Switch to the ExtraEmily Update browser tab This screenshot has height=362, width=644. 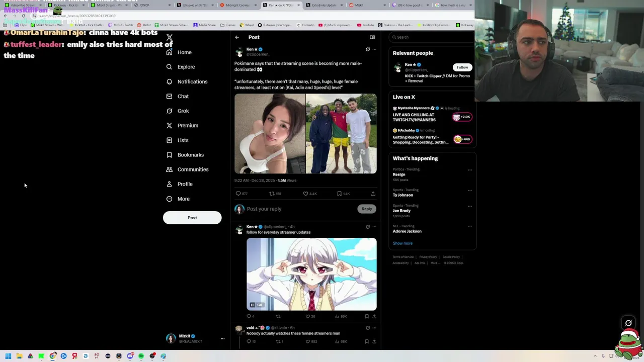point(325,5)
